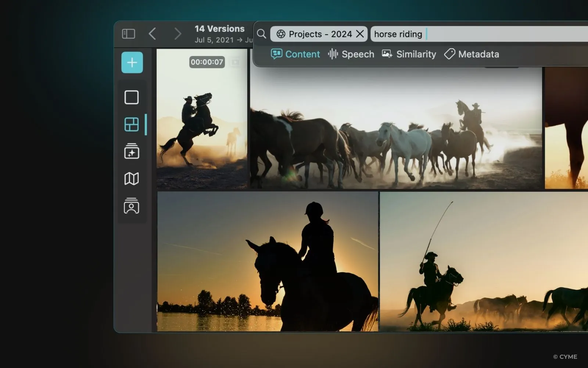This screenshot has height=368, width=588.
Task: Go forward with the right chevron
Action: pos(178,34)
